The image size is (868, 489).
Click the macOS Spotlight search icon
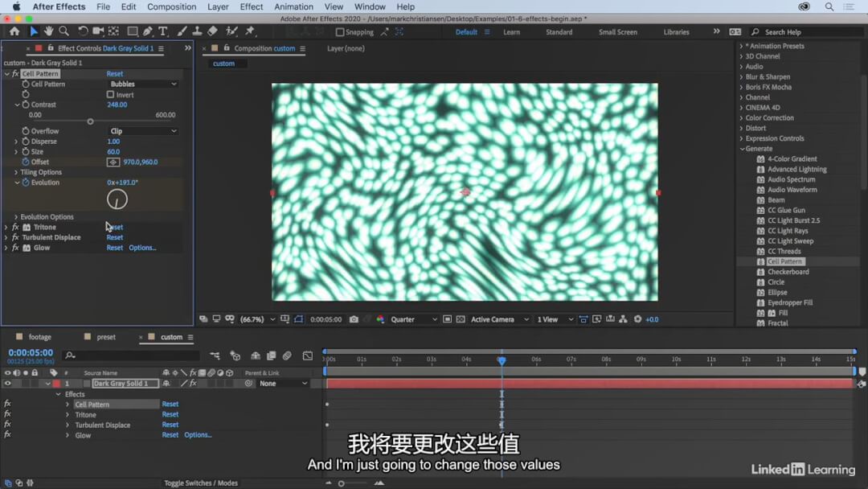(829, 6)
